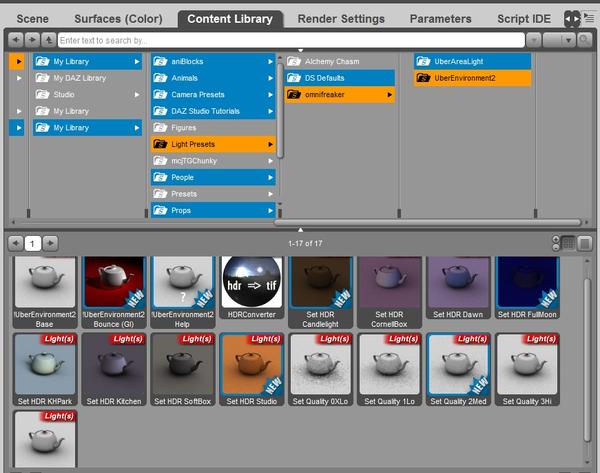Viewport: 600px width, 473px height.
Task: Open the Figures folder
Action: click(213, 128)
